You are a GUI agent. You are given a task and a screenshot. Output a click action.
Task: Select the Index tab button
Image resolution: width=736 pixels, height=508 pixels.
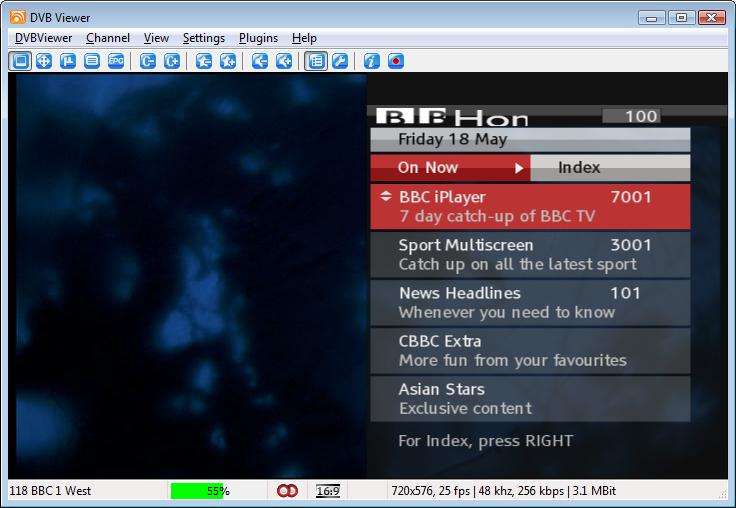pos(579,168)
